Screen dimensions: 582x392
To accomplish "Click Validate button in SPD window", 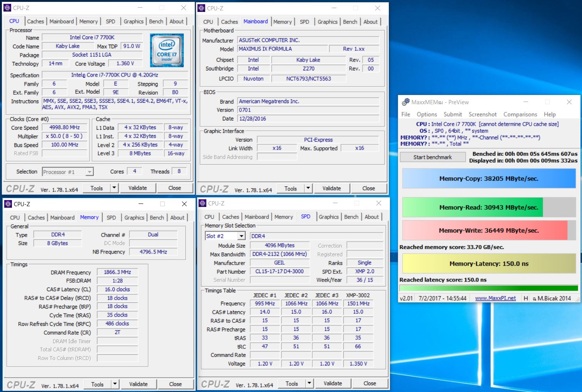I will click(x=333, y=383).
